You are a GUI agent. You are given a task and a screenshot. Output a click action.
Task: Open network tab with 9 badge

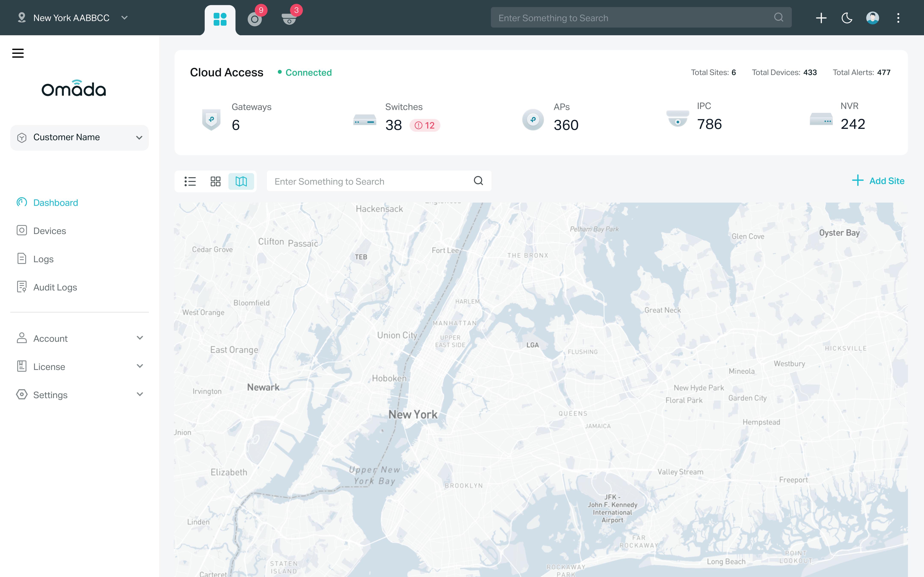point(255,19)
